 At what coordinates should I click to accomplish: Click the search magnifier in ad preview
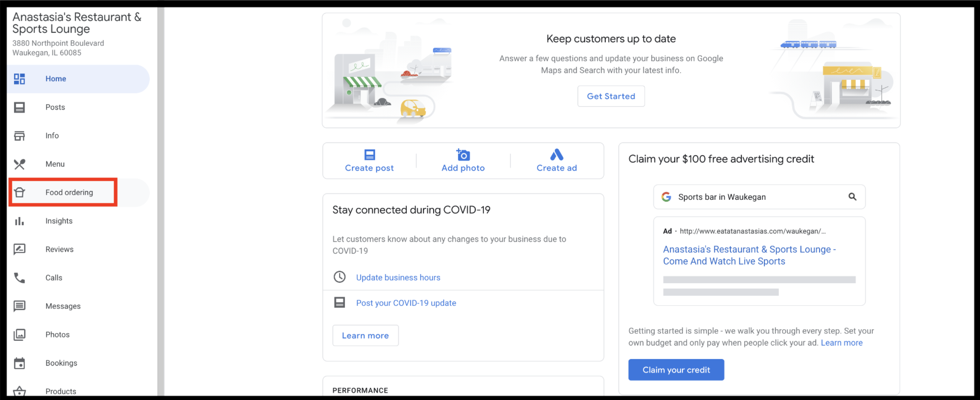coord(853,197)
